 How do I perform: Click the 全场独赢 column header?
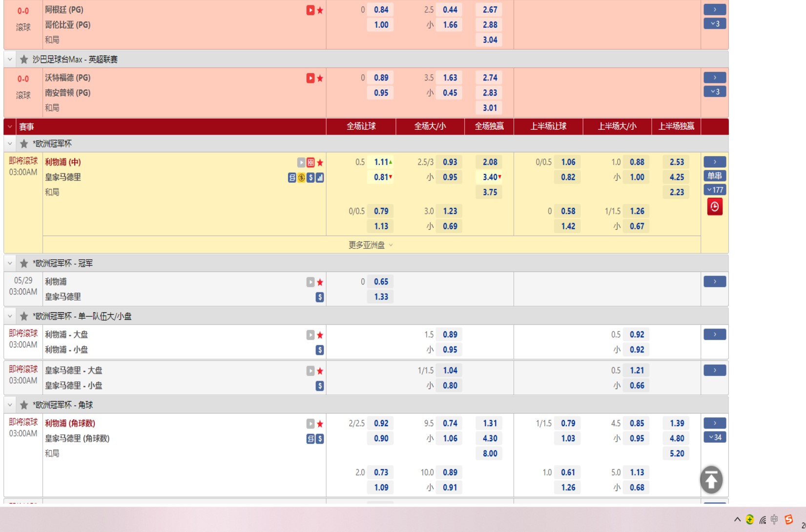(x=489, y=126)
